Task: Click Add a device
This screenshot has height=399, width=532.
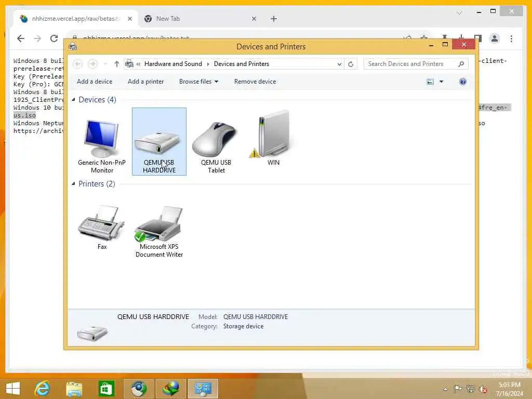Action: [x=95, y=82]
